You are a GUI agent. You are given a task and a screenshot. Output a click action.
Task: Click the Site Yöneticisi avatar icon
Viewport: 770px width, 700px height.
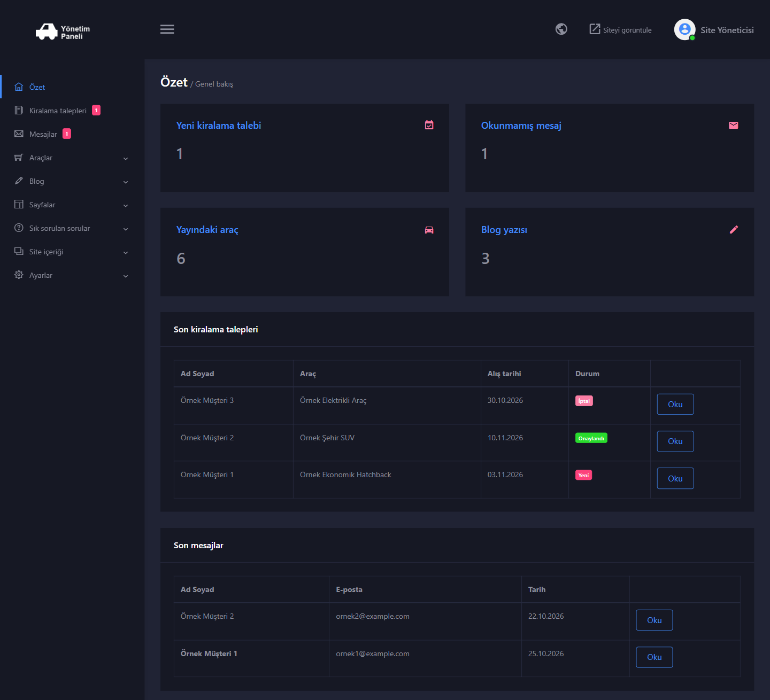(684, 29)
